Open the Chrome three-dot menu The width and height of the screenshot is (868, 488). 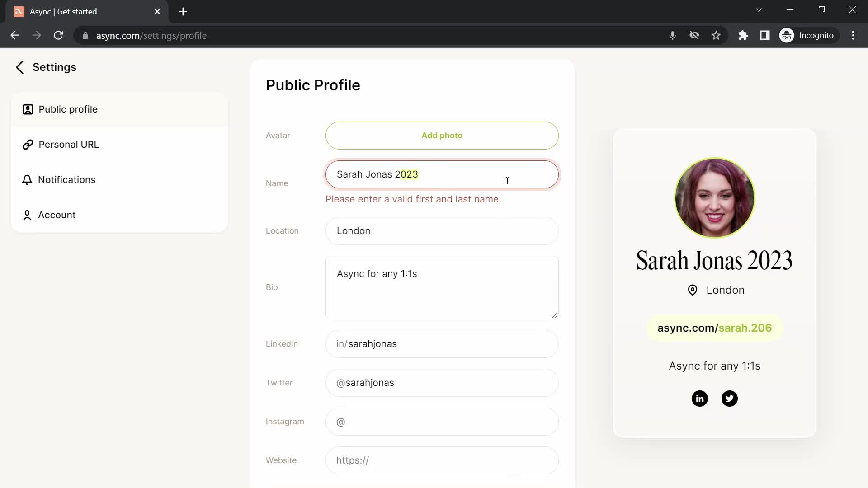pos(853,35)
